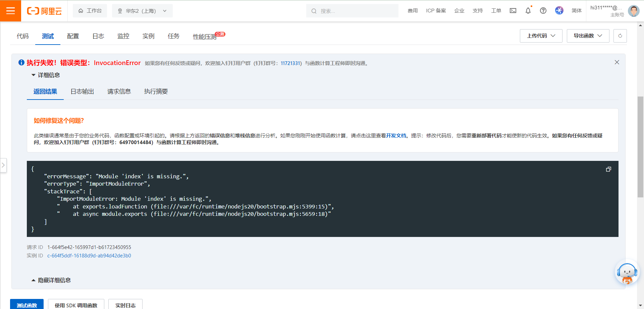
Task: Click the refresh icon button
Action: click(x=620, y=36)
